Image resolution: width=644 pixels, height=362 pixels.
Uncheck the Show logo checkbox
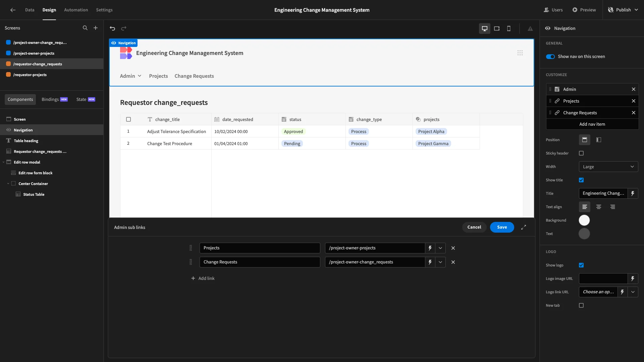click(x=581, y=265)
